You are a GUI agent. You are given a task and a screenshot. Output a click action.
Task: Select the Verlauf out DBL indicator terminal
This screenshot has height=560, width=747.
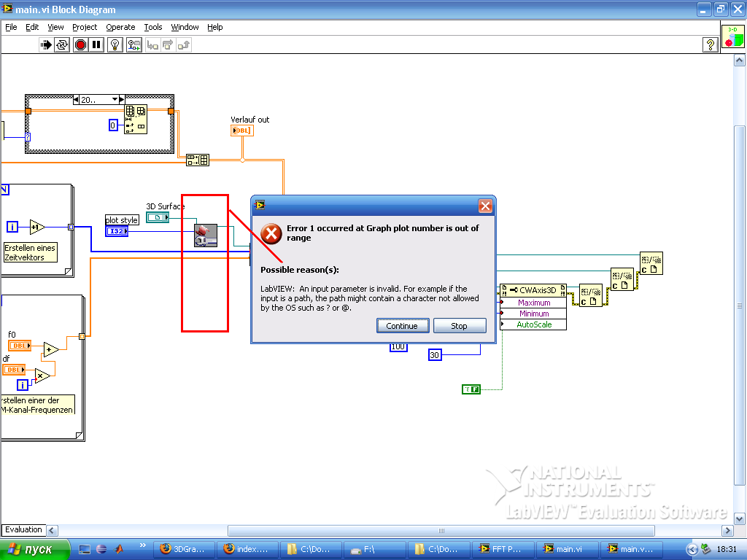coord(242,131)
